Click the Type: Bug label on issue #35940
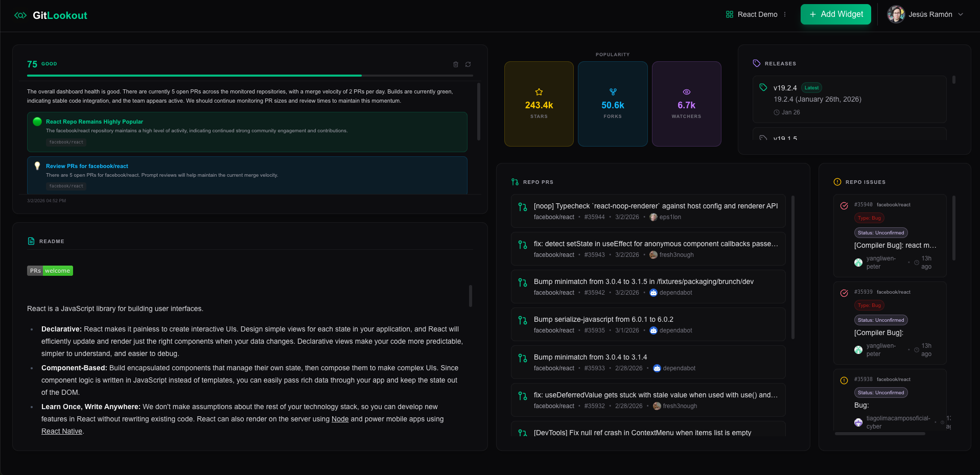Screen dimensions: 980x475 869,218
